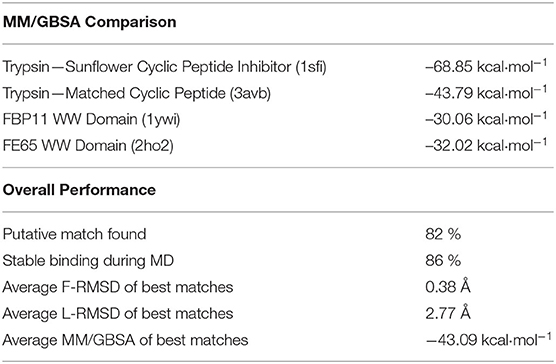Click the FBP11 WW Domain (1ywi) label
Viewport: 556px width, 364px height.
(91, 119)
